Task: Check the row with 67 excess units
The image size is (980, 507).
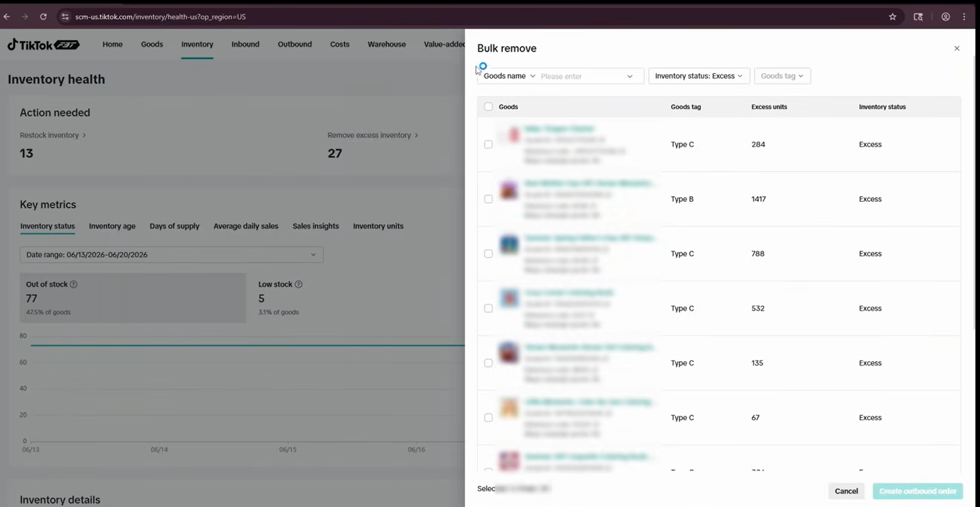Action: point(489,417)
